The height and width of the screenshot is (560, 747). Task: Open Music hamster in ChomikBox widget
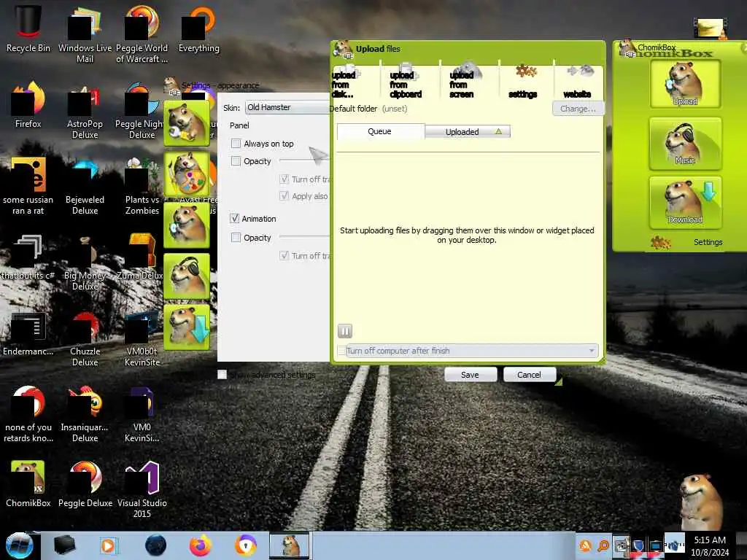(x=685, y=144)
